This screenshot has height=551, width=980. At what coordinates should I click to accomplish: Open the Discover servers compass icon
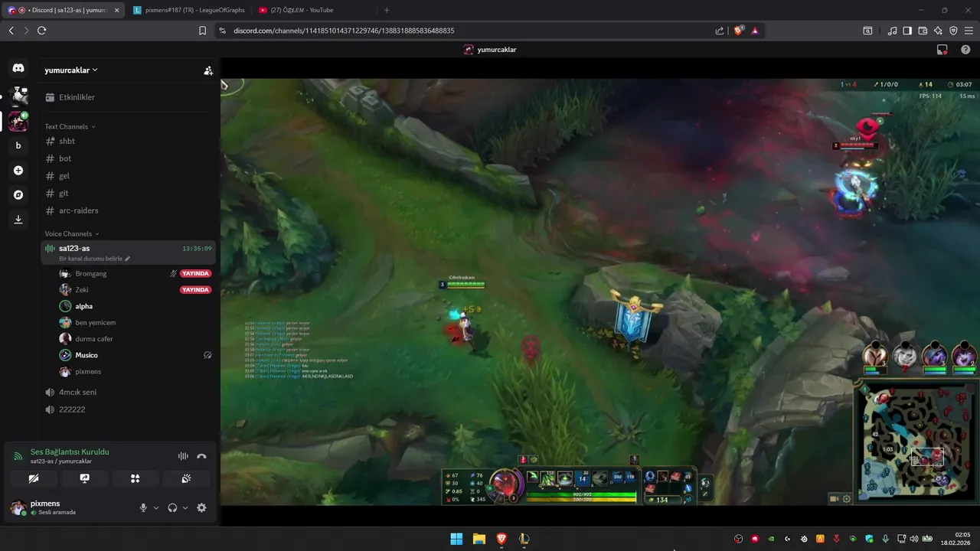click(18, 194)
